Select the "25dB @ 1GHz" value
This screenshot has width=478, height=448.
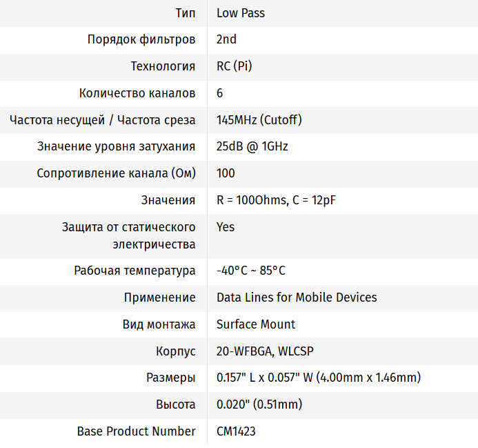(252, 146)
